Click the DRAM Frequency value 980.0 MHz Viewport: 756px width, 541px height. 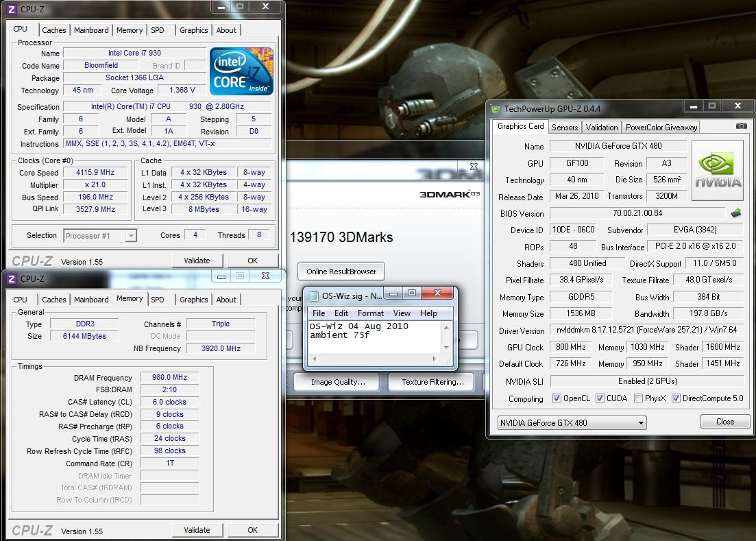(169, 377)
